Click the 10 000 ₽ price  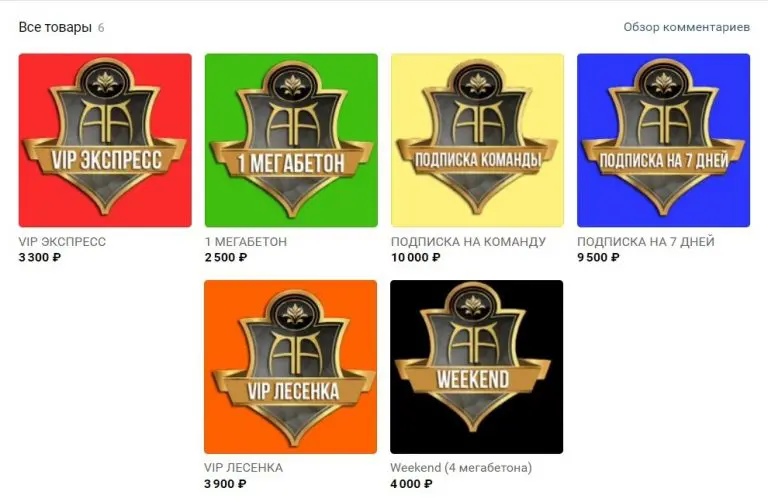tap(415, 257)
